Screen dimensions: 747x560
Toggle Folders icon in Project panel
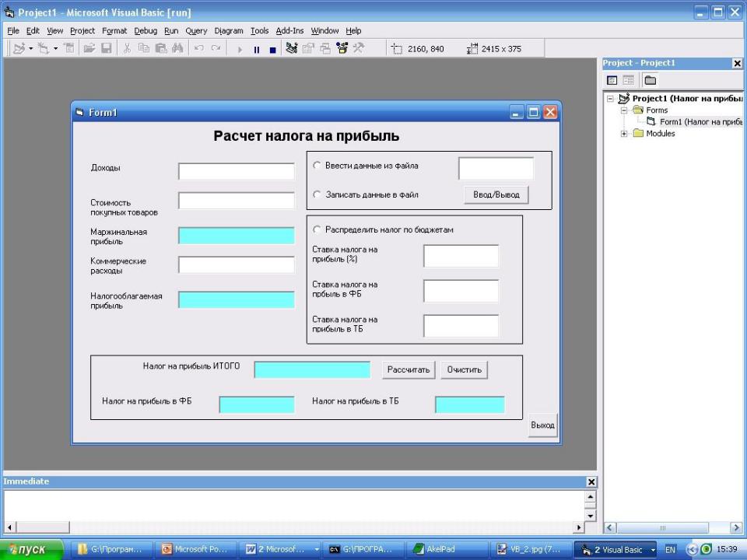(651, 80)
